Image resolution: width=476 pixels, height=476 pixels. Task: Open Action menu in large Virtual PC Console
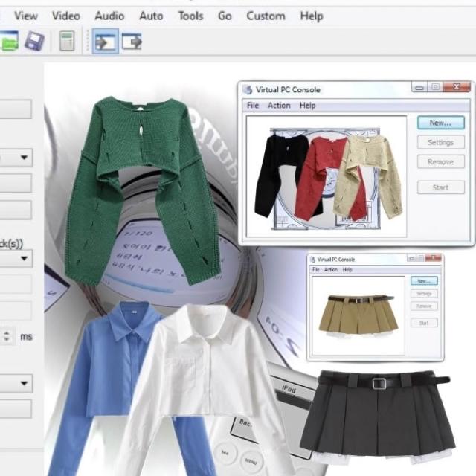click(x=279, y=106)
